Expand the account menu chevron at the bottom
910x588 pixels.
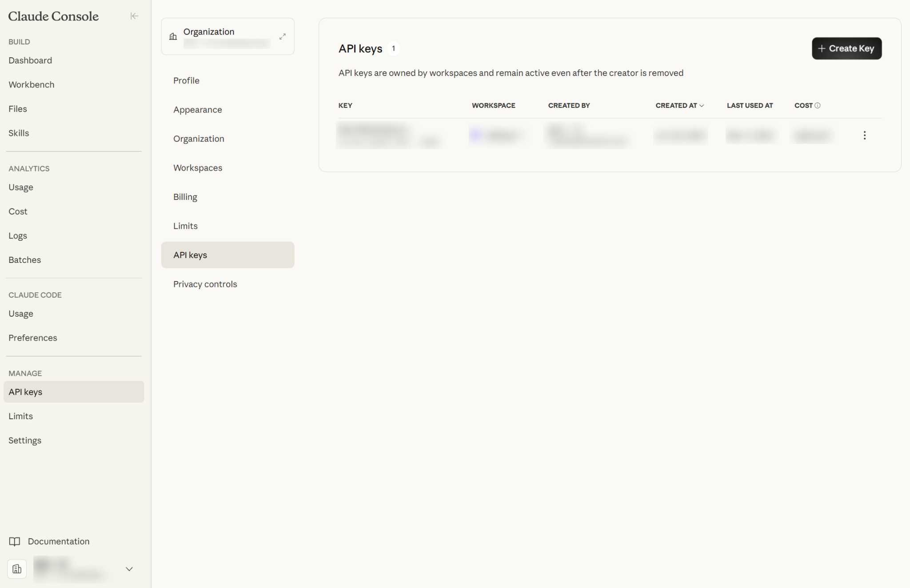(x=129, y=569)
